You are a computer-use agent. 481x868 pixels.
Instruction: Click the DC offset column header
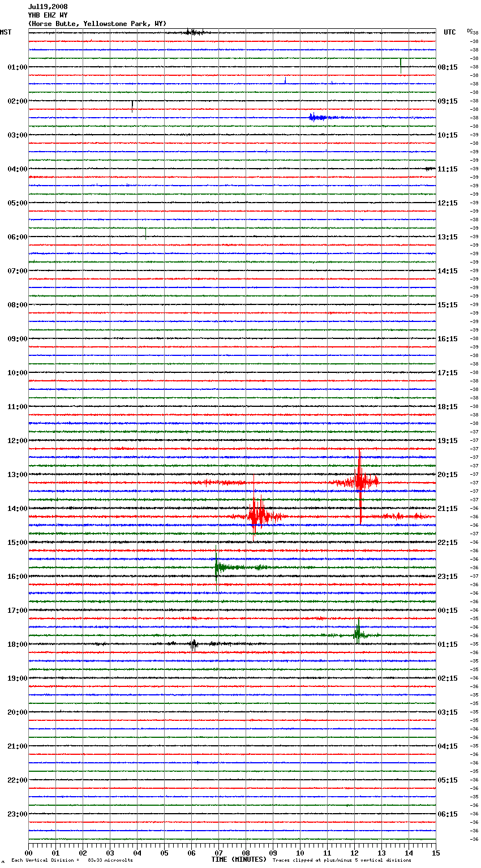[x=470, y=31]
